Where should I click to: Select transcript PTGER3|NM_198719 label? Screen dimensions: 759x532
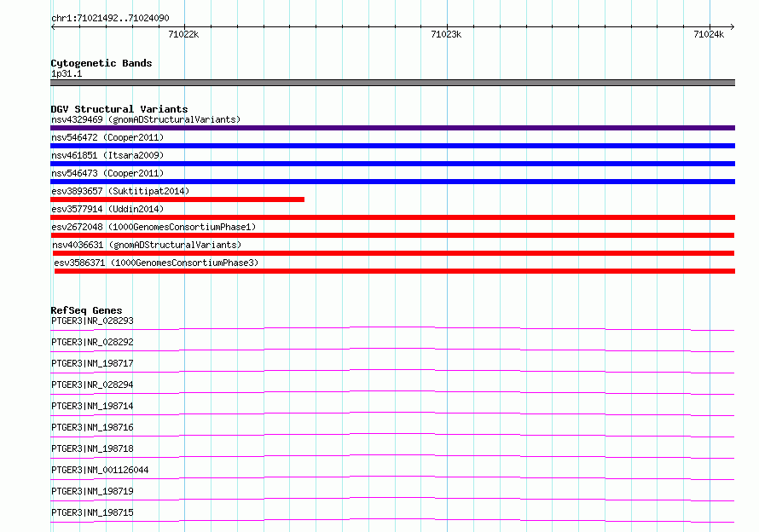92,491
